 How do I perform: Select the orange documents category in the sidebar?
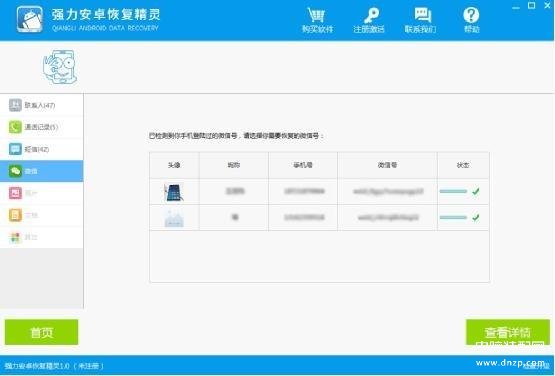click(41, 215)
